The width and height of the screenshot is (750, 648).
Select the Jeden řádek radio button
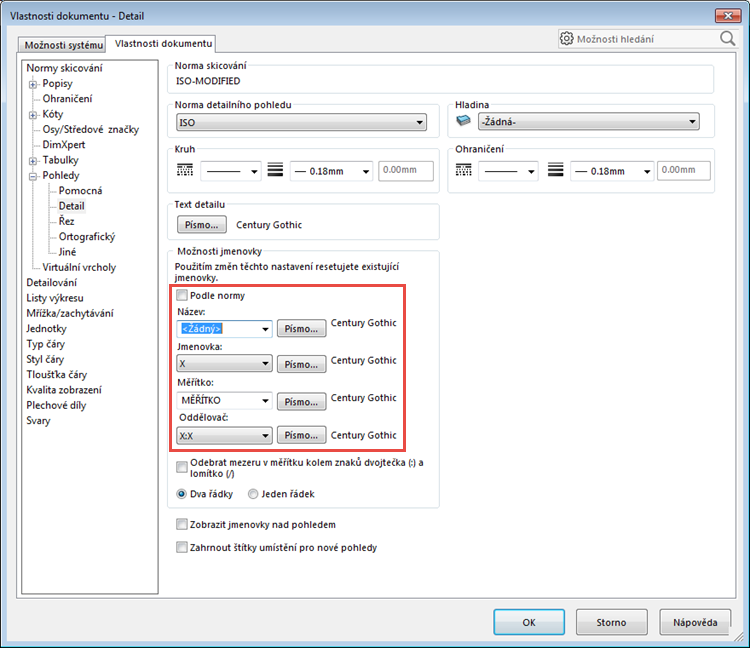tap(253, 494)
